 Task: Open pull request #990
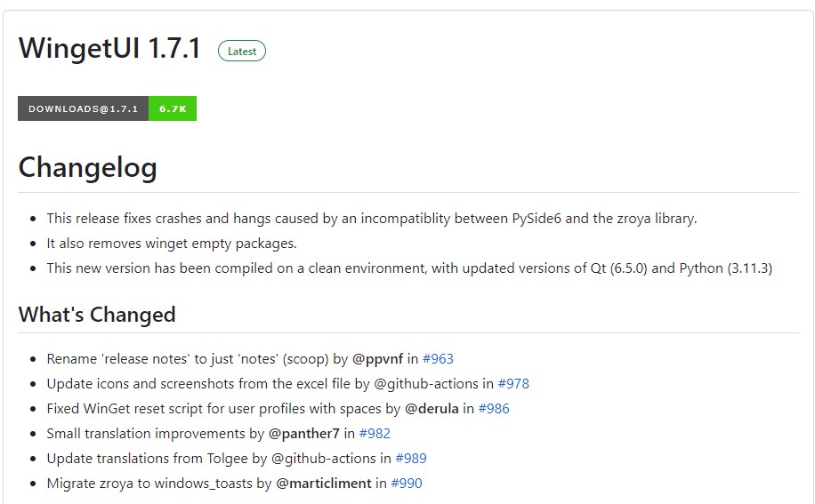click(407, 484)
